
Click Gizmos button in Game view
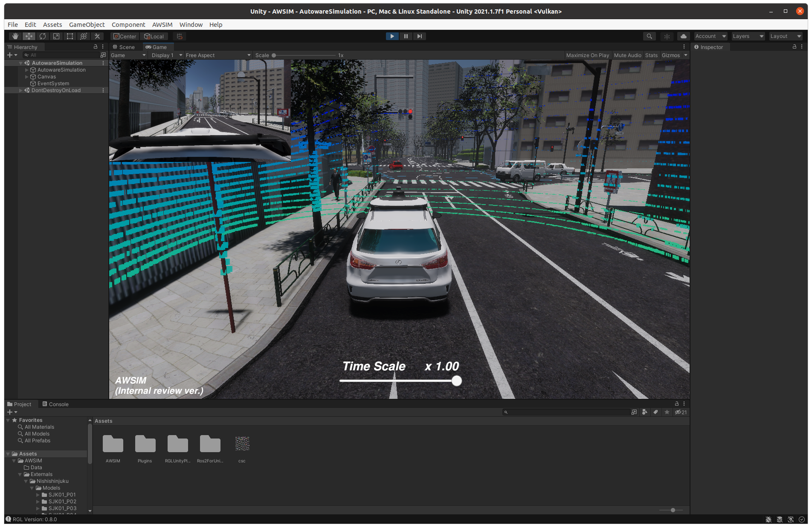click(x=670, y=55)
